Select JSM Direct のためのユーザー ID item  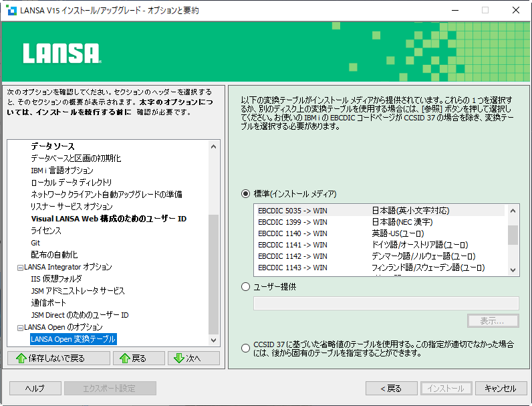pos(80,315)
